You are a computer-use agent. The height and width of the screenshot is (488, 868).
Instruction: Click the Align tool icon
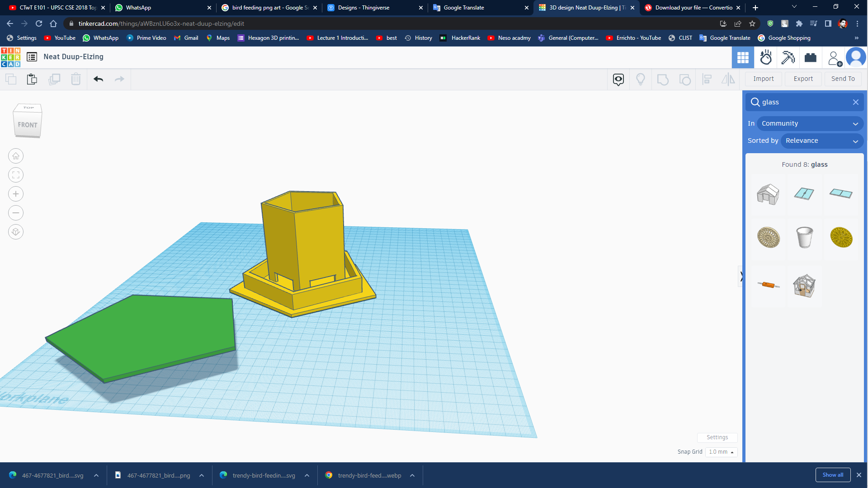click(x=707, y=80)
